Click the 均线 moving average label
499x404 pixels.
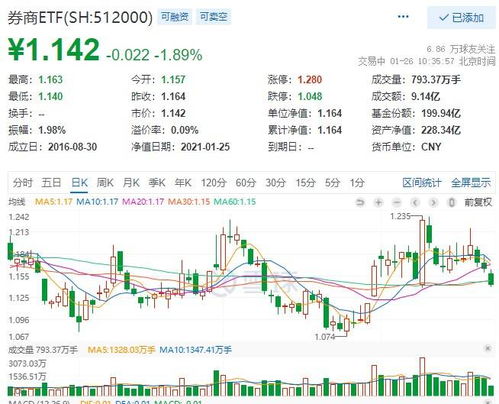point(17,202)
